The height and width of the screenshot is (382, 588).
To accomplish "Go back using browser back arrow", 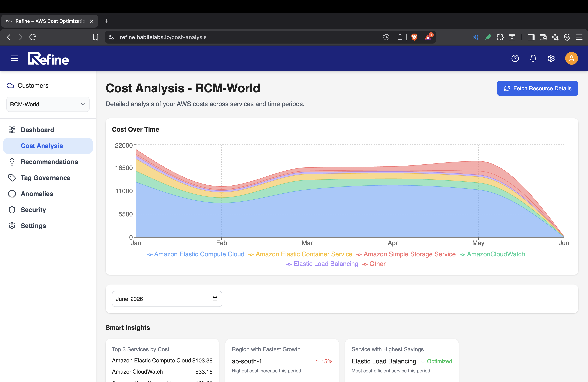I will point(9,37).
